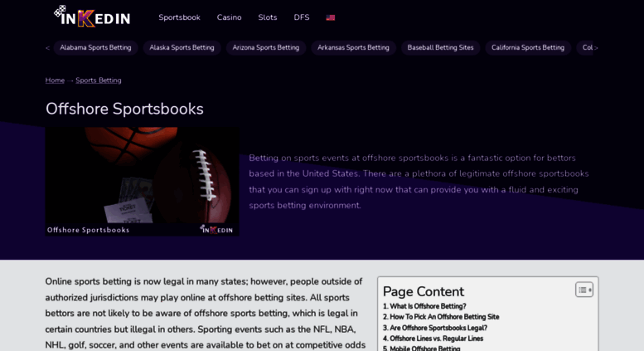Viewport: 644px width, 351px height.
Task: Click the Offshore Sportsbooks featured image
Action: tap(142, 181)
